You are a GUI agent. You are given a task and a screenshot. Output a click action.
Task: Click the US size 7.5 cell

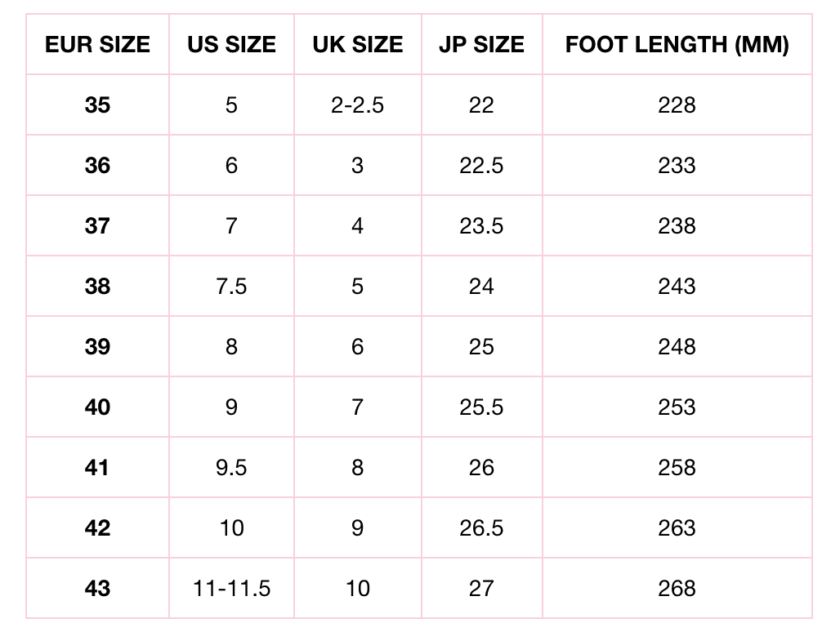click(231, 287)
